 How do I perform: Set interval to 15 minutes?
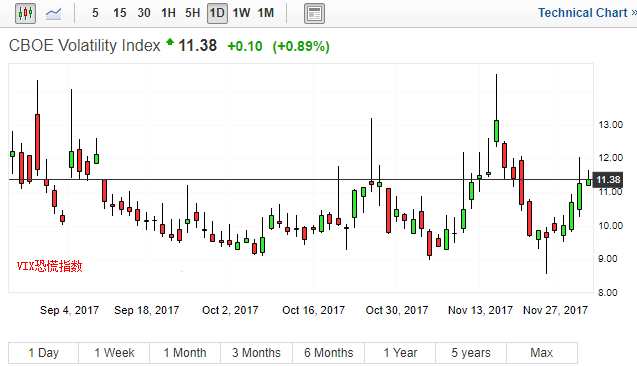(119, 13)
